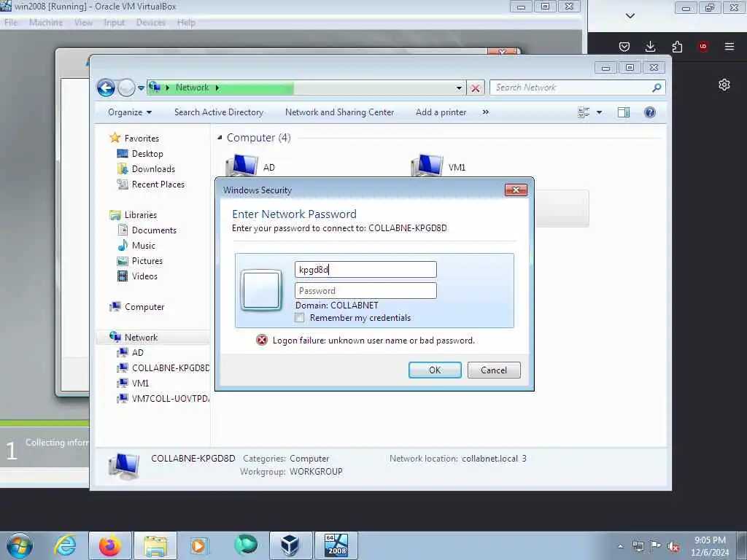Viewport: 747px width, 560px height.
Task: Click the Network breadcrumb in address bar
Action: point(192,87)
